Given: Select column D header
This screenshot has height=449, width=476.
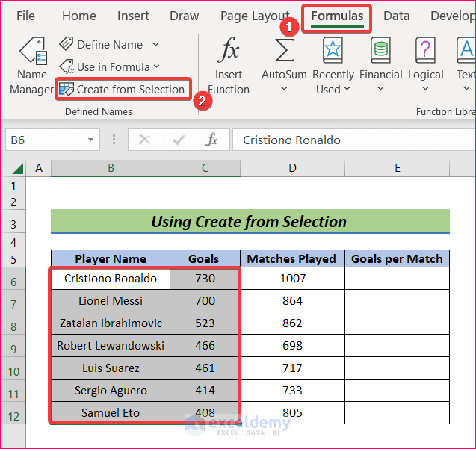Looking at the screenshot, I should click(292, 168).
